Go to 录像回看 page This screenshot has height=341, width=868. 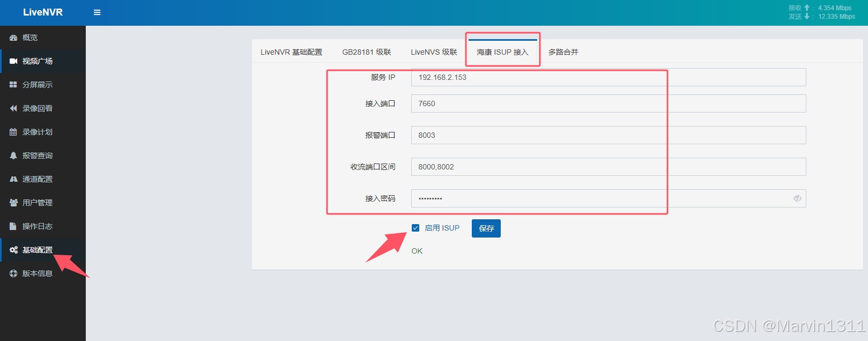click(43, 108)
